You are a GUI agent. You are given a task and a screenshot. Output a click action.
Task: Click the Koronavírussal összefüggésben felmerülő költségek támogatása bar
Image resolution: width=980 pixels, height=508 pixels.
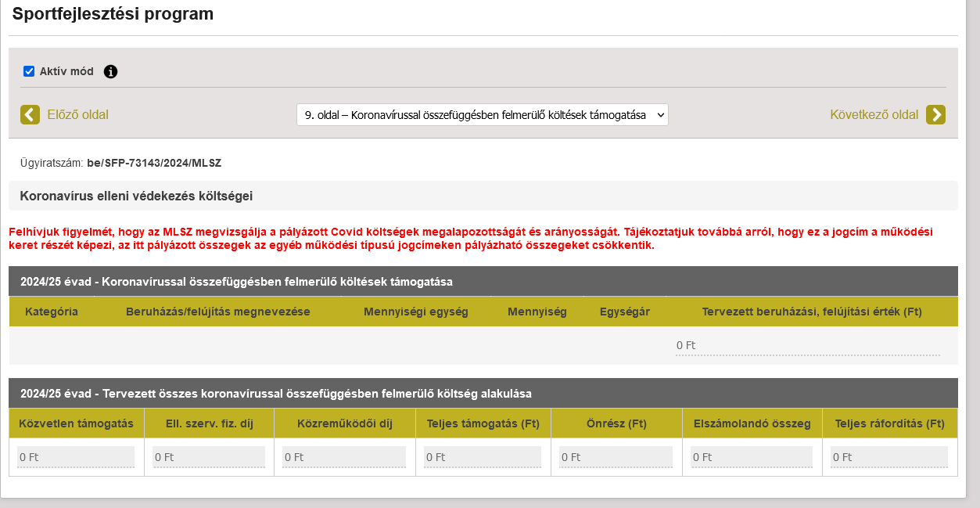(x=483, y=281)
